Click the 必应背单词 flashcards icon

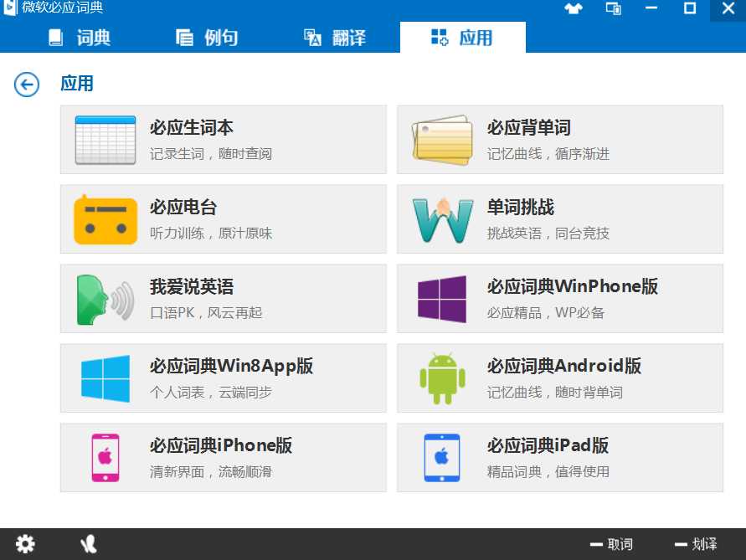442,140
